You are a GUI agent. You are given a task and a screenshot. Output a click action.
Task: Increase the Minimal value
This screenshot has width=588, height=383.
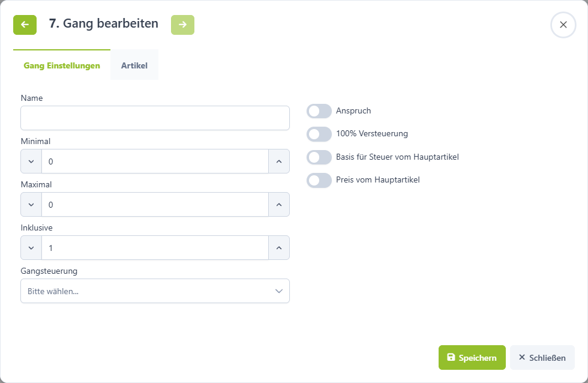tap(279, 161)
